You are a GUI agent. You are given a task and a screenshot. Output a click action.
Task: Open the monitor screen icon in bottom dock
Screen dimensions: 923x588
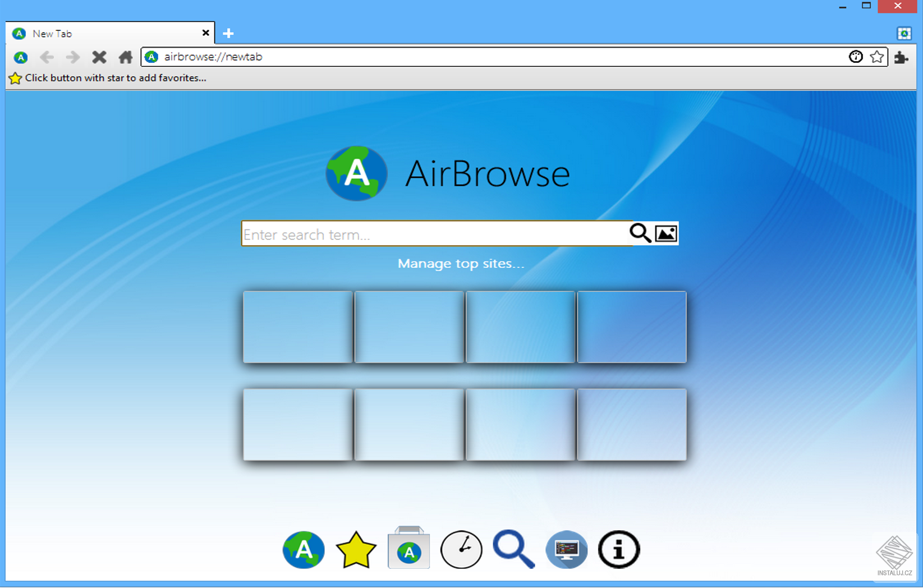tap(567, 550)
